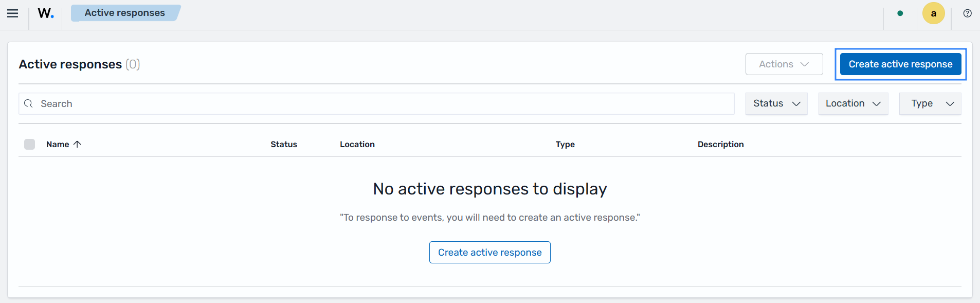Click the blue Create active response button
This screenshot has height=303, width=980.
pyautogui.click(x=900, y=64)
